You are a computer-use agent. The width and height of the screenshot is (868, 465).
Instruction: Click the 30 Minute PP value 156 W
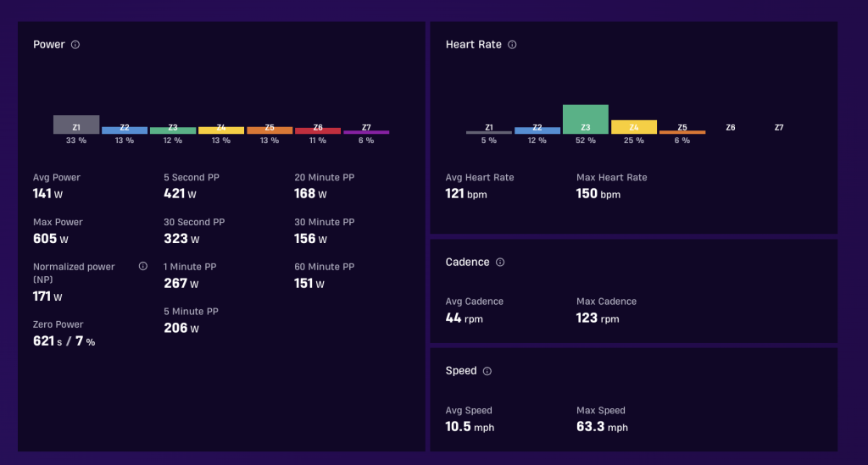click(x=310, y=239)
